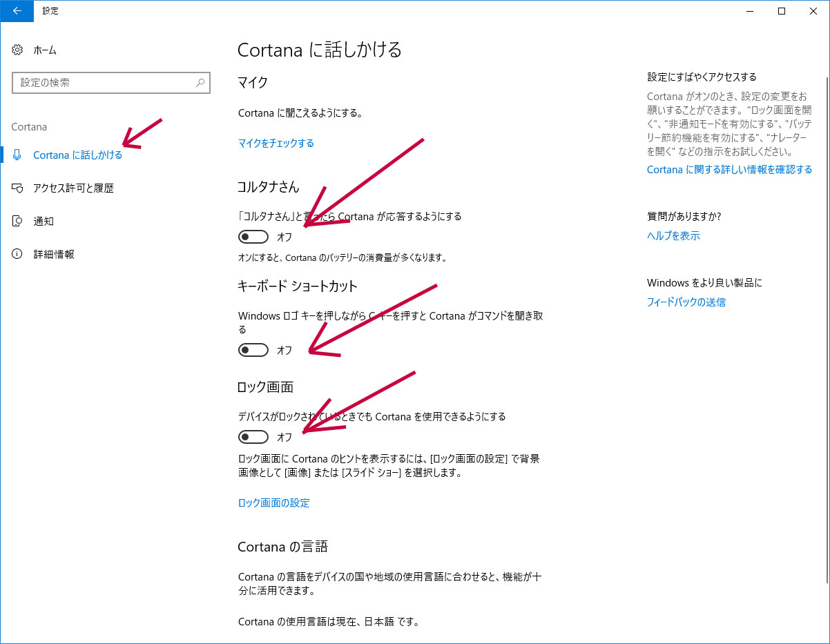Toggle the コルタナさん voice activation switch
Viewport: 830px width, 644px height.
coord(253,237)
